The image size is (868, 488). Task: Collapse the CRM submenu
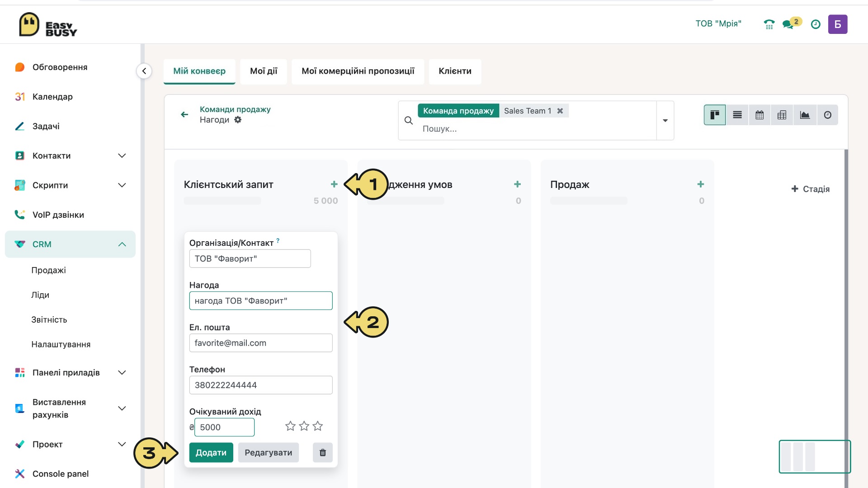coord(122,244)
